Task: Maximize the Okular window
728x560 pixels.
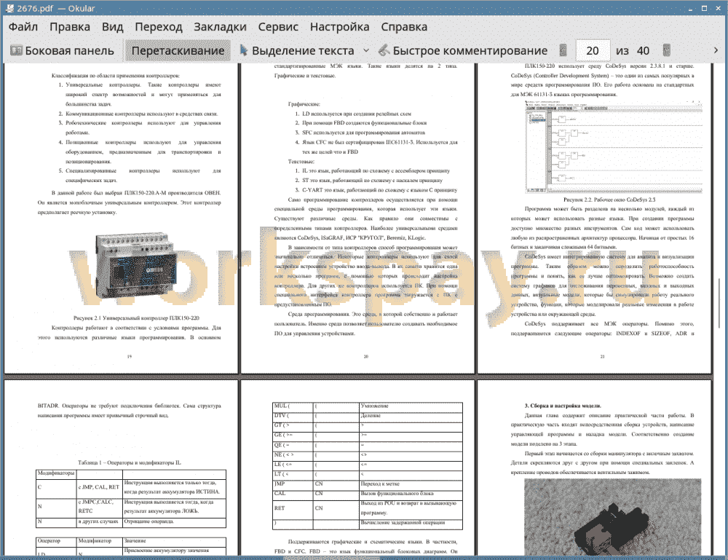Action: (704, 8)
